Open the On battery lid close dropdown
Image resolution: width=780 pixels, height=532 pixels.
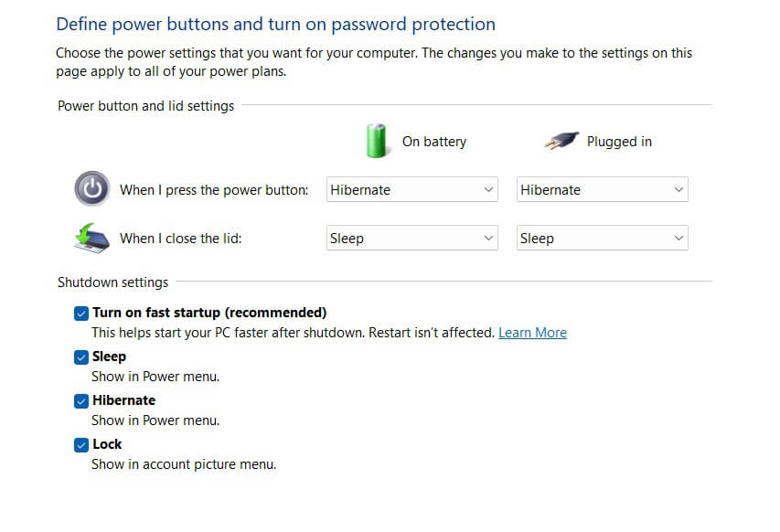tap(411, 238)
